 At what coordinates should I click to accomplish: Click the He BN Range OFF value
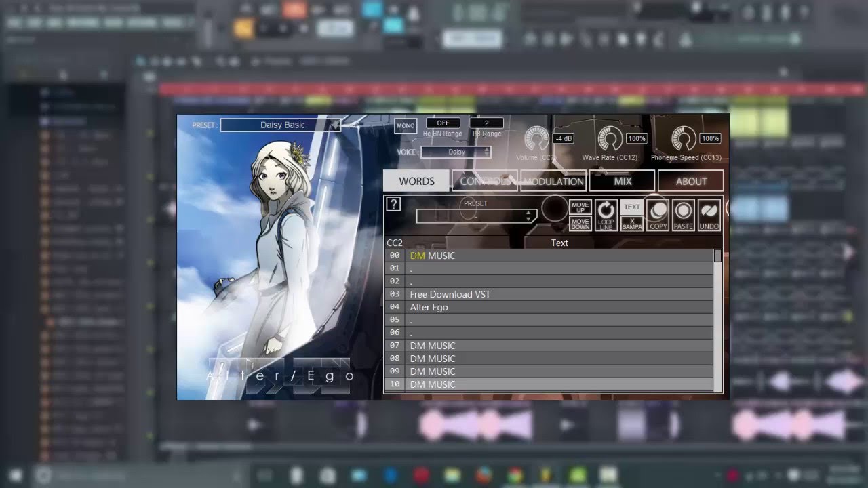pyautogui.click(x=443, y=123)
